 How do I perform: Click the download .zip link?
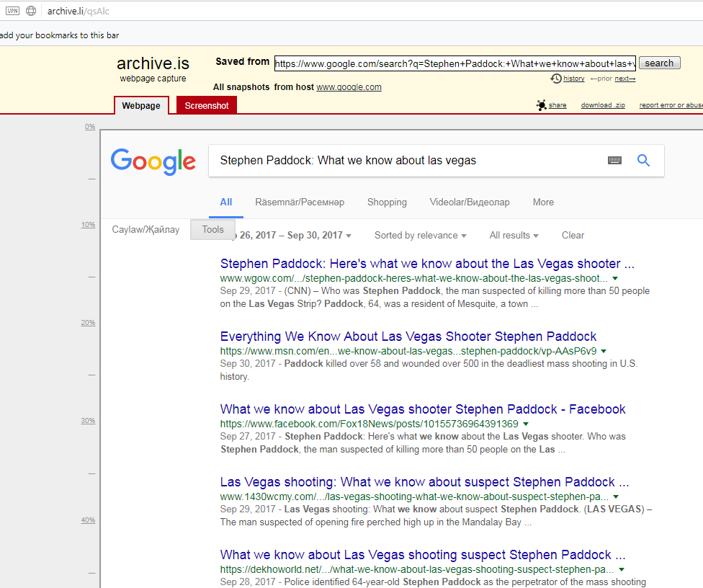coord(603,105)
